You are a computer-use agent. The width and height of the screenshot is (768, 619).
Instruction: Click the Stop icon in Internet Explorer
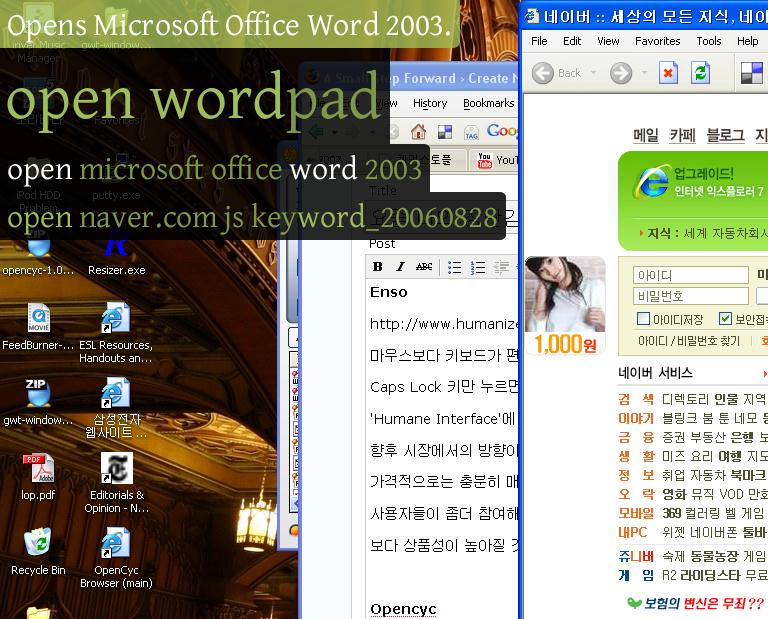click(668, 73)
